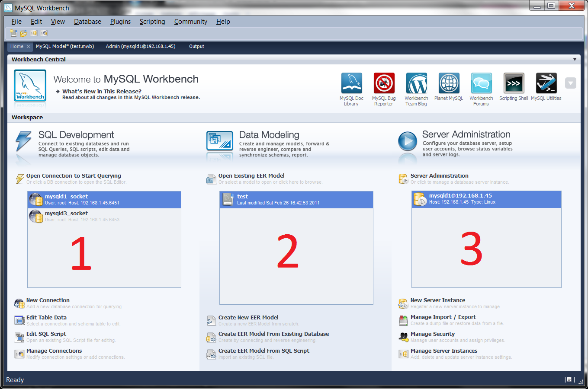Image resolution: width=588 pixels, height=389 pixels.
Task: Click the Open Connection to Start Querying icon
Action: (20, 179)
